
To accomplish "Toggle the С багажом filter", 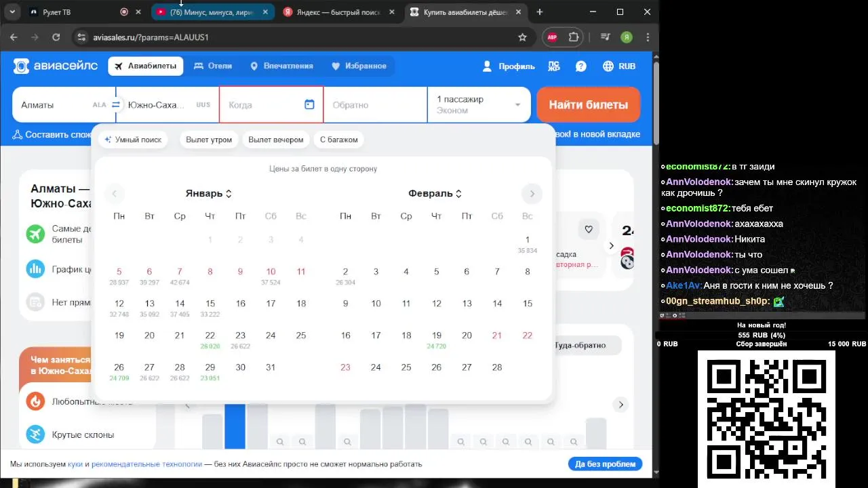I will 338,140.
